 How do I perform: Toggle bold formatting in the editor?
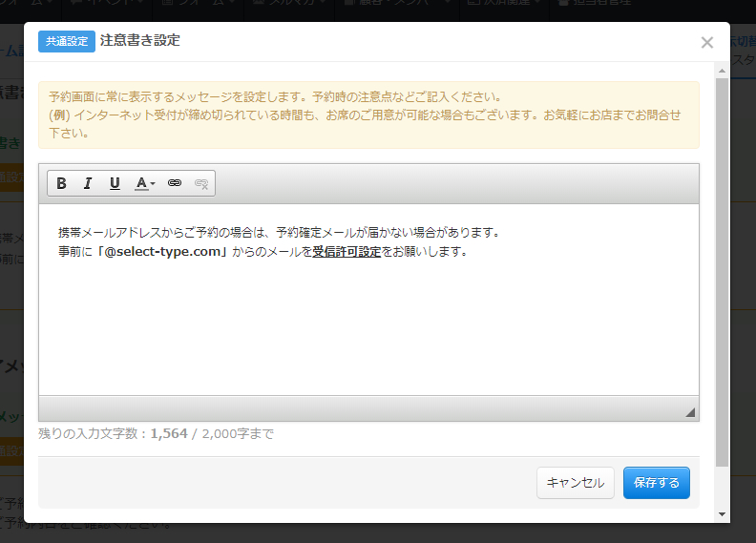click(x=61, y=183)
